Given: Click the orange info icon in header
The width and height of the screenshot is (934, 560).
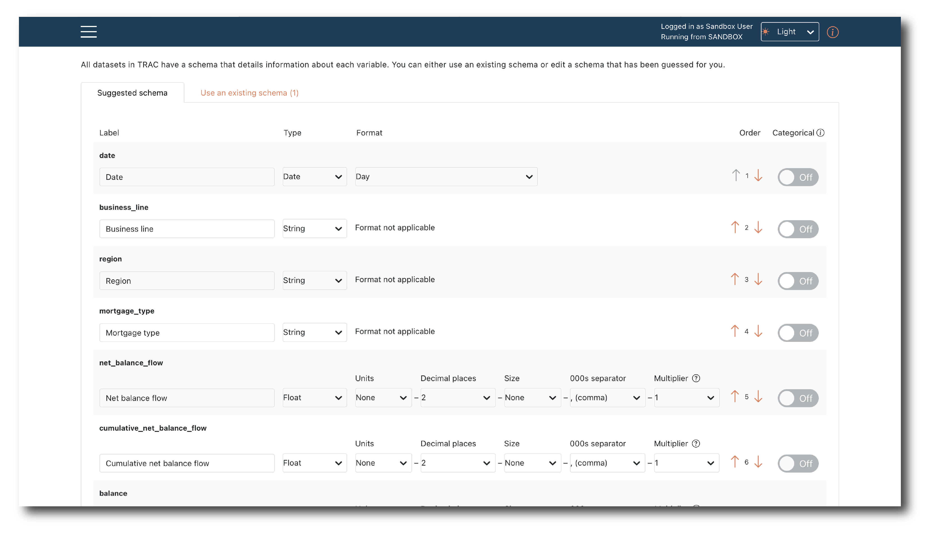Looking at the screenshot, I should coord(832,32).
